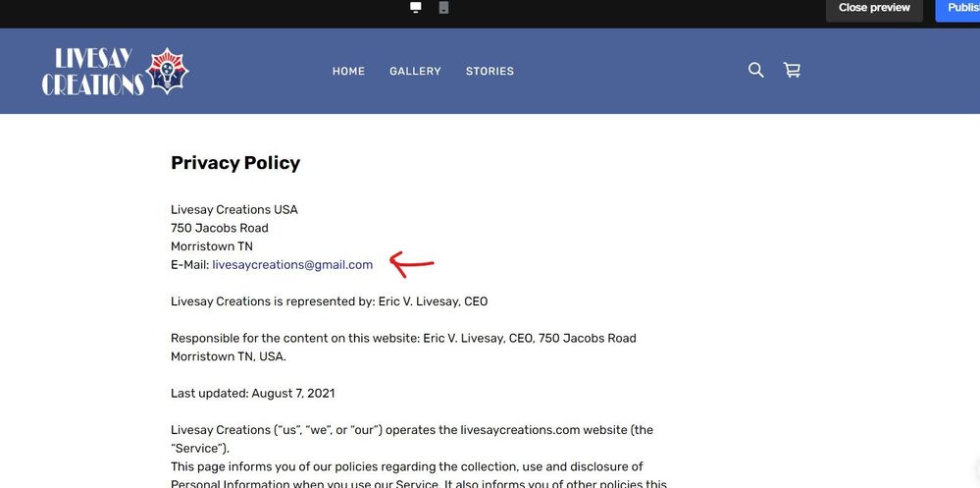Click the "Responsible for the content" paragraph
This screenshot has width=980, height=488.
click(x=403, y=348)
